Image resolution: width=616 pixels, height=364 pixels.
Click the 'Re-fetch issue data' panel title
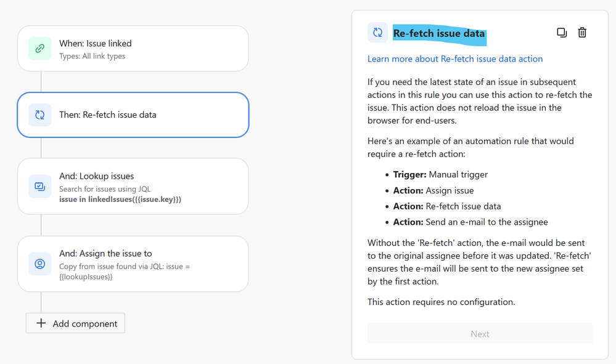coord(439,33)
